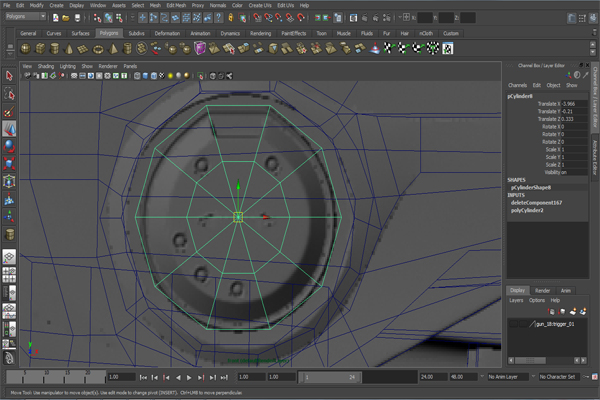This screenshot has width=600, height=400.
Task: Switch to the Render layer tab
Action: 542,291
